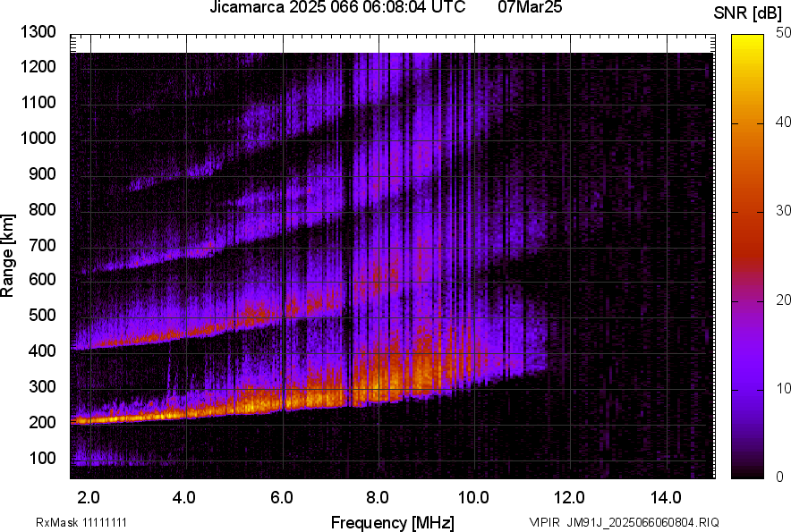
Task: Click the purple region of the colorbar near 10
Action: coord(744,389)
